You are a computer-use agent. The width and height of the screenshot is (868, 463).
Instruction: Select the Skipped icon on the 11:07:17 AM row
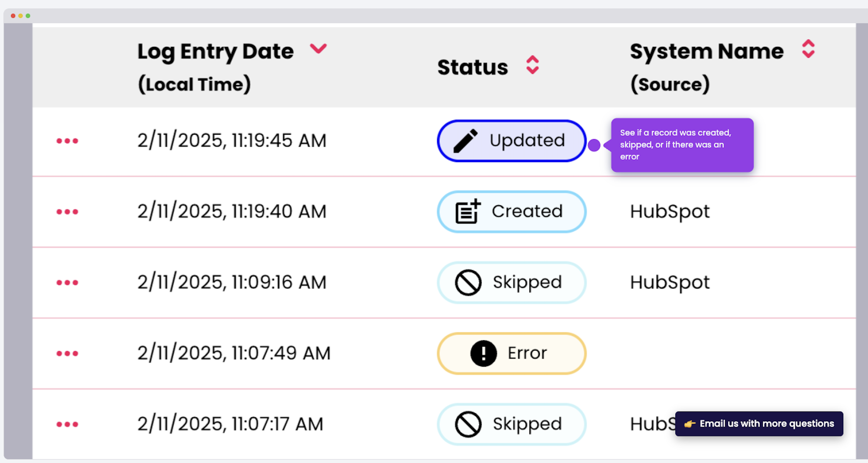[x=468, y=424]
